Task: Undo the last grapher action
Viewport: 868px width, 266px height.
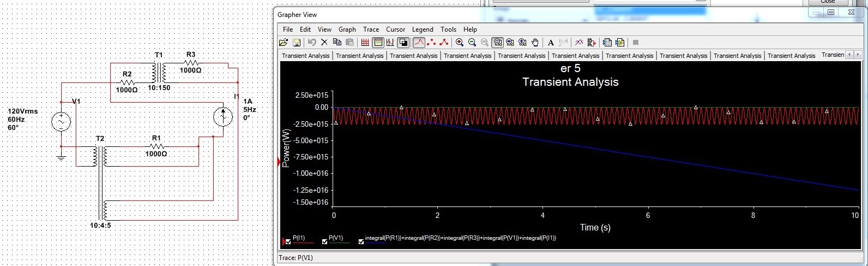Action: click(312, 43)
